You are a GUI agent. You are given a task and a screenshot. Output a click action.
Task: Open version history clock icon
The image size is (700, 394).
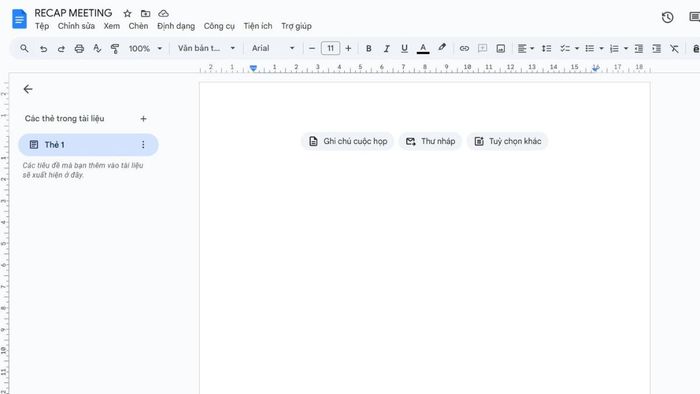click(x=667, y=17)
